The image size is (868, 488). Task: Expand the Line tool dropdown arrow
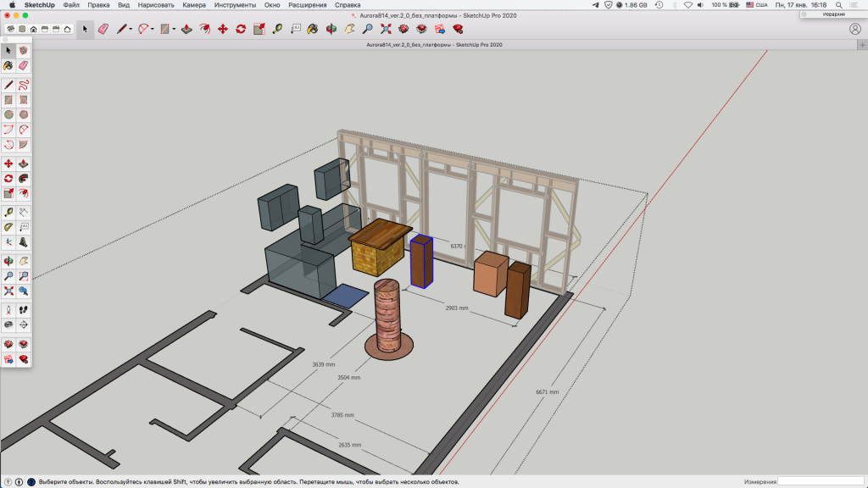coord(131,29)
